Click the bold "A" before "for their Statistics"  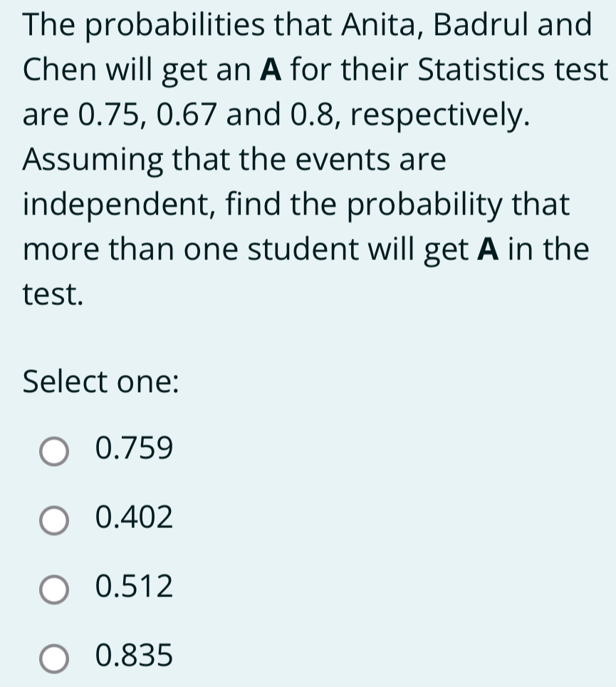(272, 71)
